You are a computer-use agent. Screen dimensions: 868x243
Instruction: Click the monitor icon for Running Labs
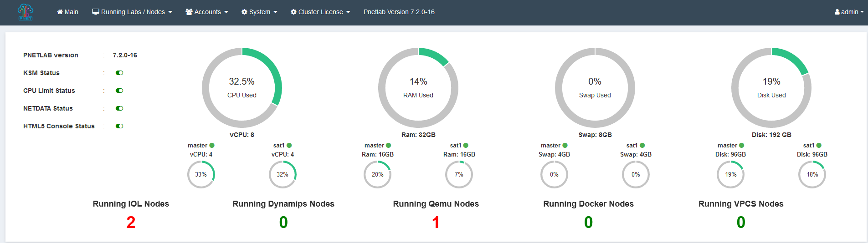tap(96, 12)
